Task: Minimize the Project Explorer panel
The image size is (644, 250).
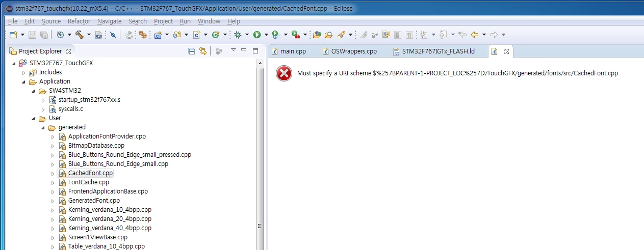Action: pyautogui.click(x=245, y=50)
